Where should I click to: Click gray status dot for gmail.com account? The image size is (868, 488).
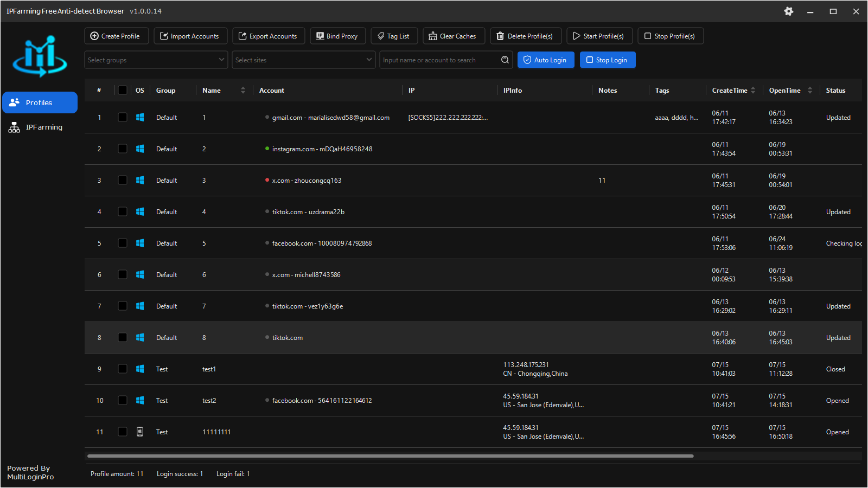(x=267, y=117)
